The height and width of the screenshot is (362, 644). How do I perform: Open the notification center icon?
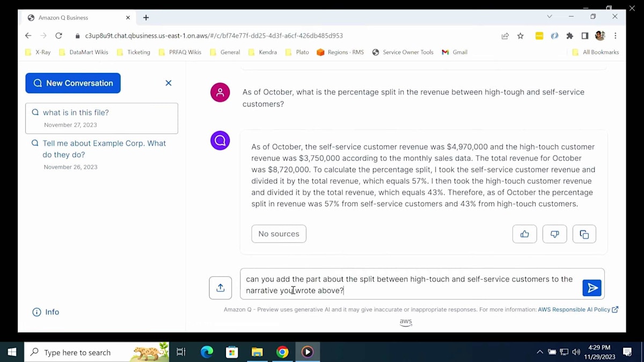627,352
